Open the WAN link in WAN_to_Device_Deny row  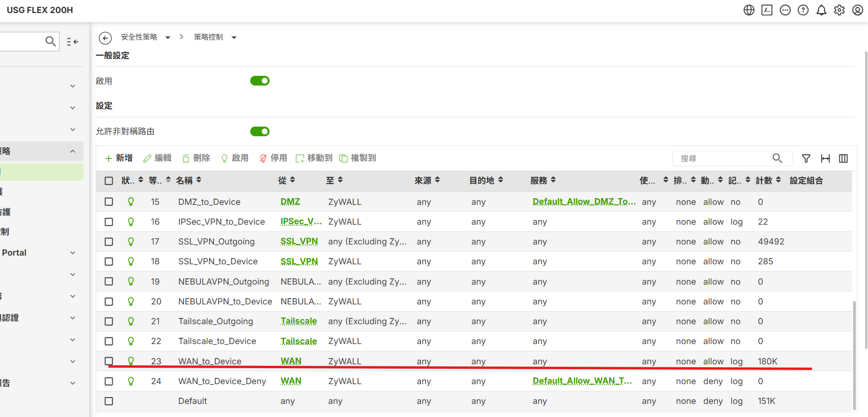pos(291,381)
